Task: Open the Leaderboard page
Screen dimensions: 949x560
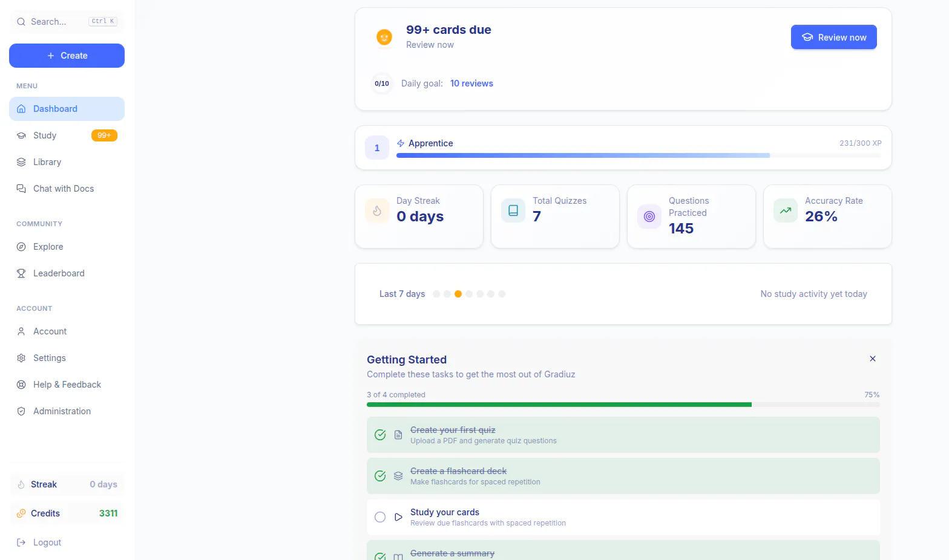Action: pos(67,273)
